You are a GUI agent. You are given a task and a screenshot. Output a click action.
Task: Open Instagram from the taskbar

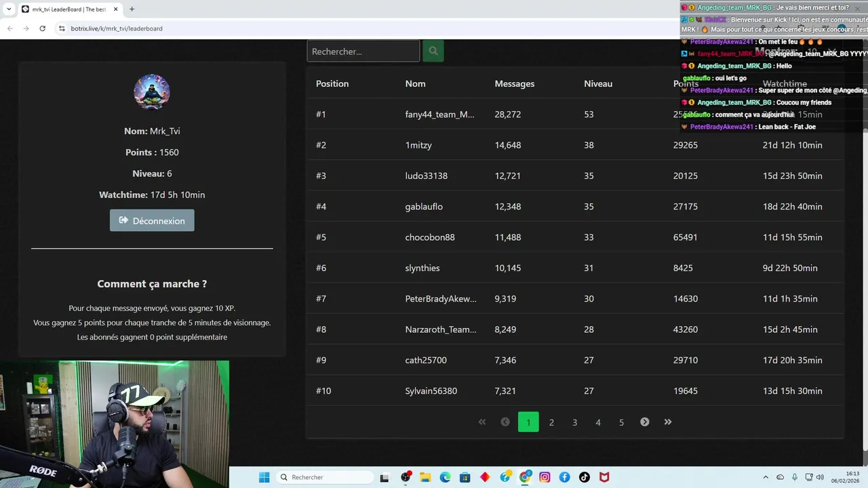coord(545,477)
